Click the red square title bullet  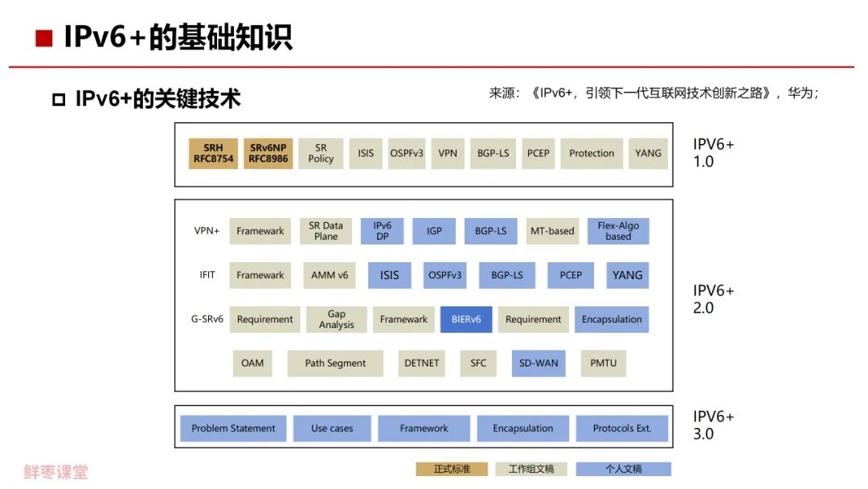click(43, 39)
